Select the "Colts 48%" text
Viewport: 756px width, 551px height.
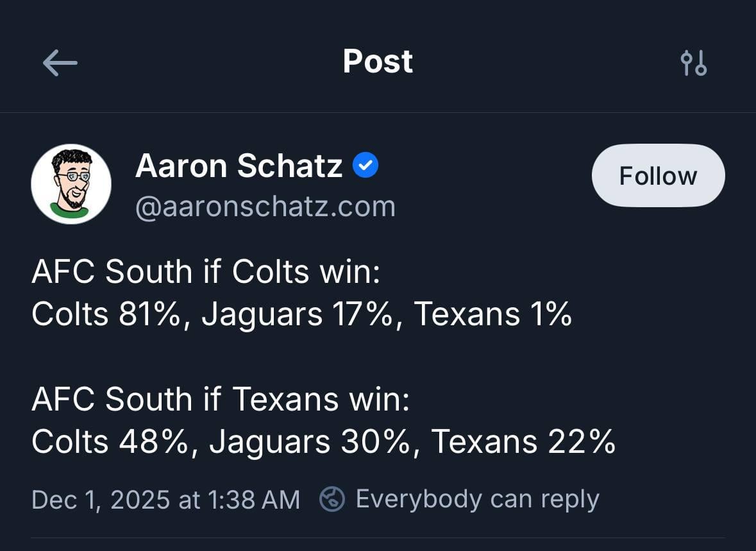coord(110,441)
